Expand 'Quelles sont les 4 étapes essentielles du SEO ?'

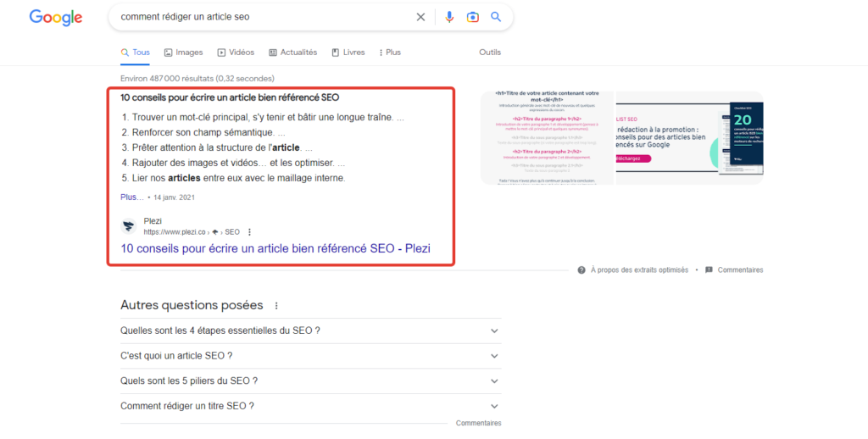310,331
